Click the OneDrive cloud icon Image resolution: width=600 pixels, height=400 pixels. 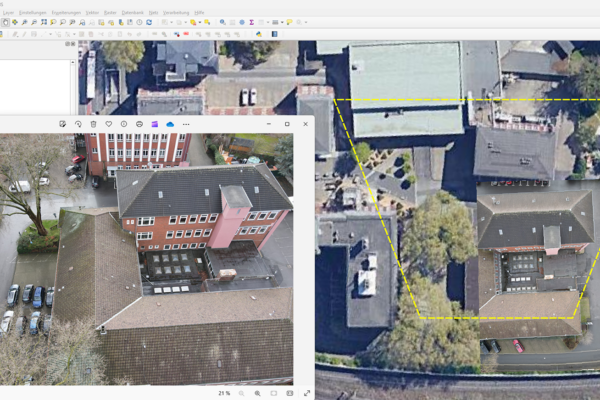(x=170, y=124)
